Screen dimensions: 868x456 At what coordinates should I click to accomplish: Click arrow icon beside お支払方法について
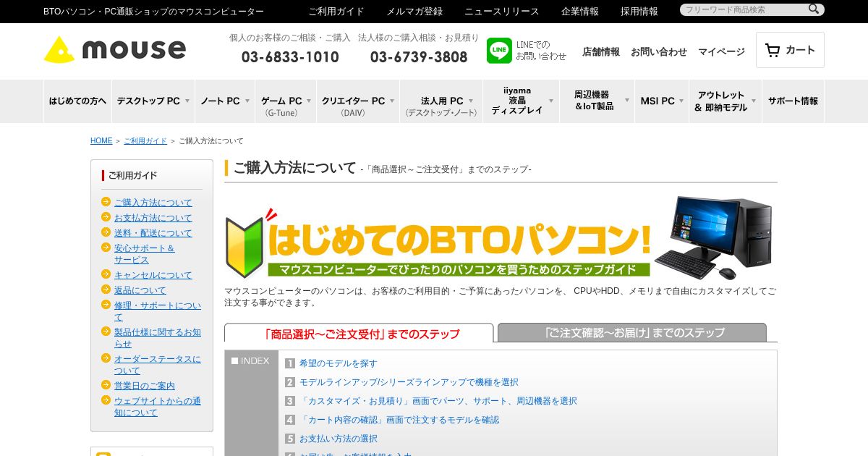point(106,217)
